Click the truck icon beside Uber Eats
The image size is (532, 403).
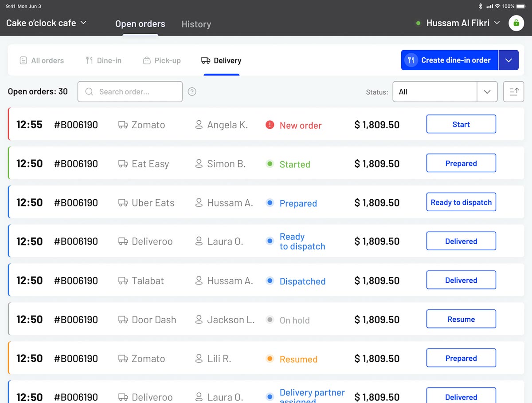[x=123, y=203]
